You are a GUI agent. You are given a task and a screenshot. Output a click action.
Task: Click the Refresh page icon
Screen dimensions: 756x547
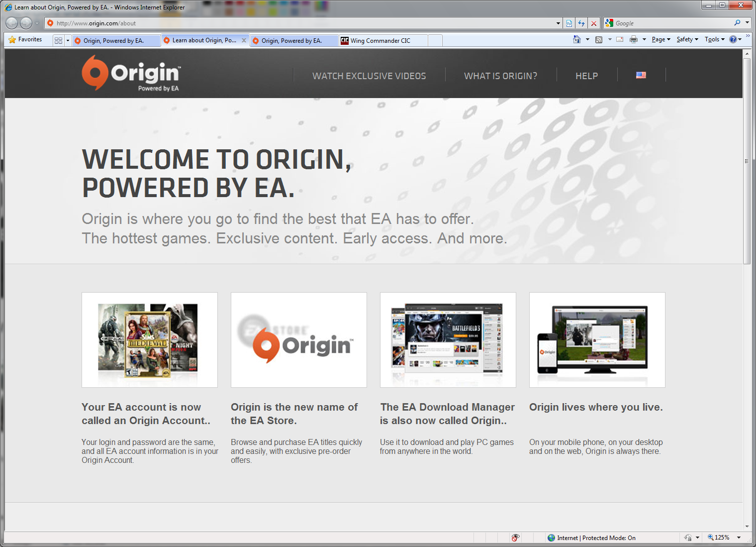pyautogui.click(x=581, y=23)
